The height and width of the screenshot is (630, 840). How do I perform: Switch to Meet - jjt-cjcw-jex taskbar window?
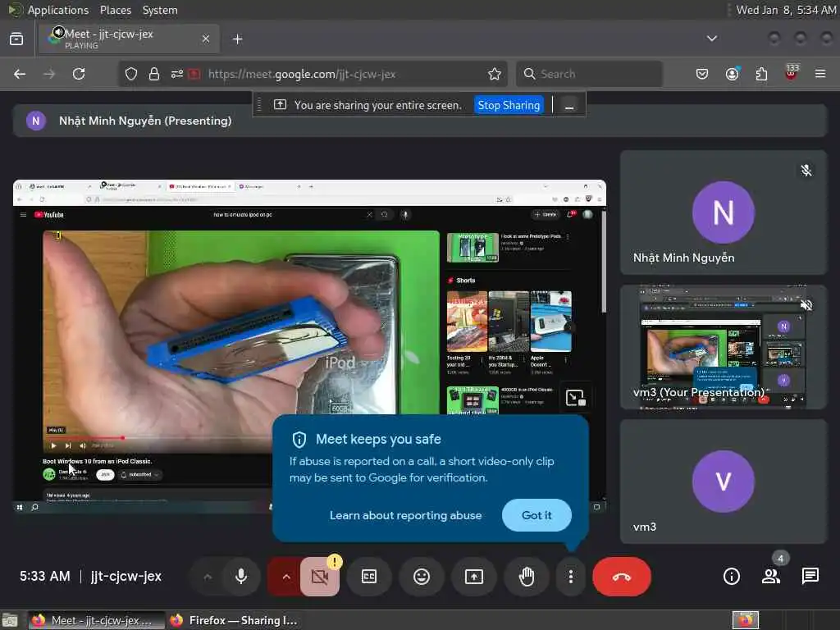[97, 620]
